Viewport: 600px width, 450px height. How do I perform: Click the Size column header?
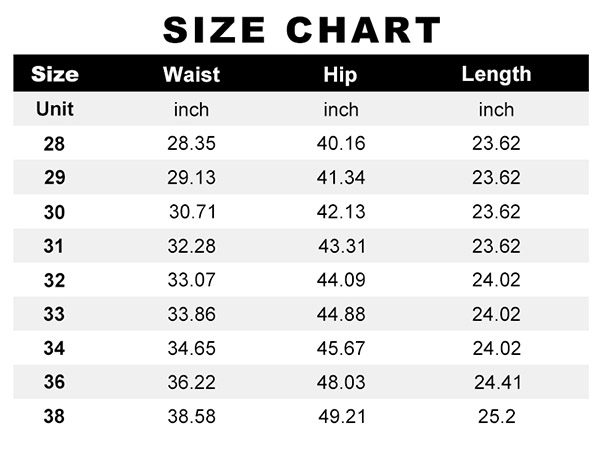(x=55, y=74)
